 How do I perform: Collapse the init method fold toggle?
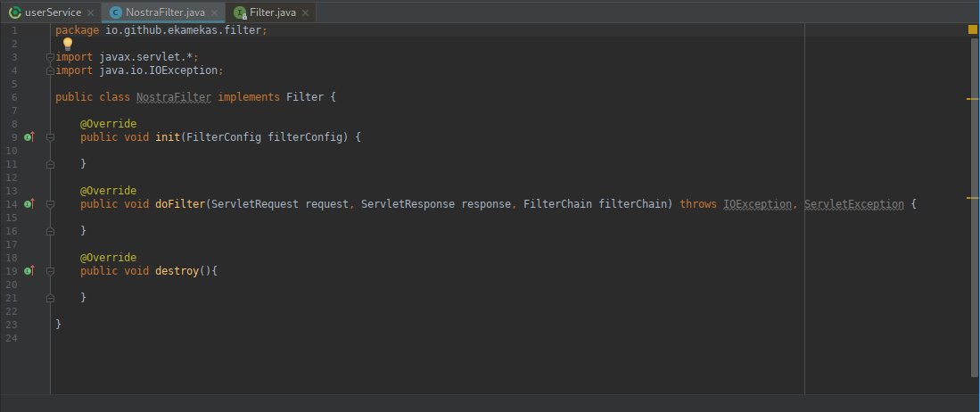[50, 137]
